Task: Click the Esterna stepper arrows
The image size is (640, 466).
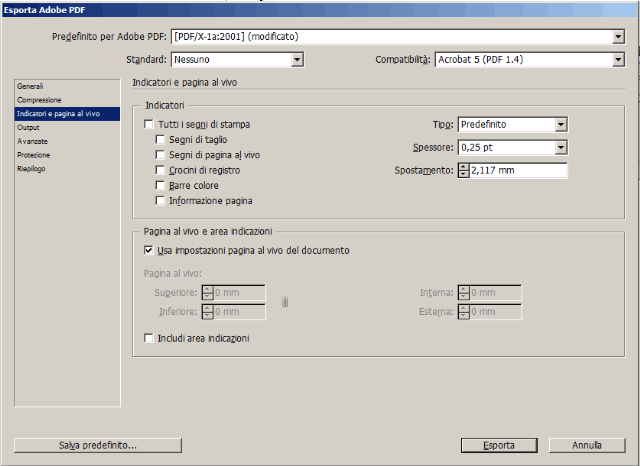Action: (464, 312)
